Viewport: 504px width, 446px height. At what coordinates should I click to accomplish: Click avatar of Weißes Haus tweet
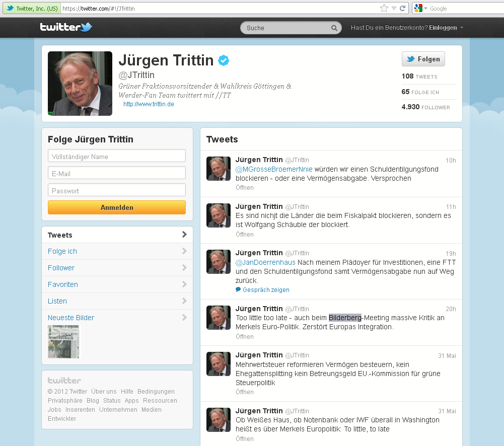pos(218,420)
